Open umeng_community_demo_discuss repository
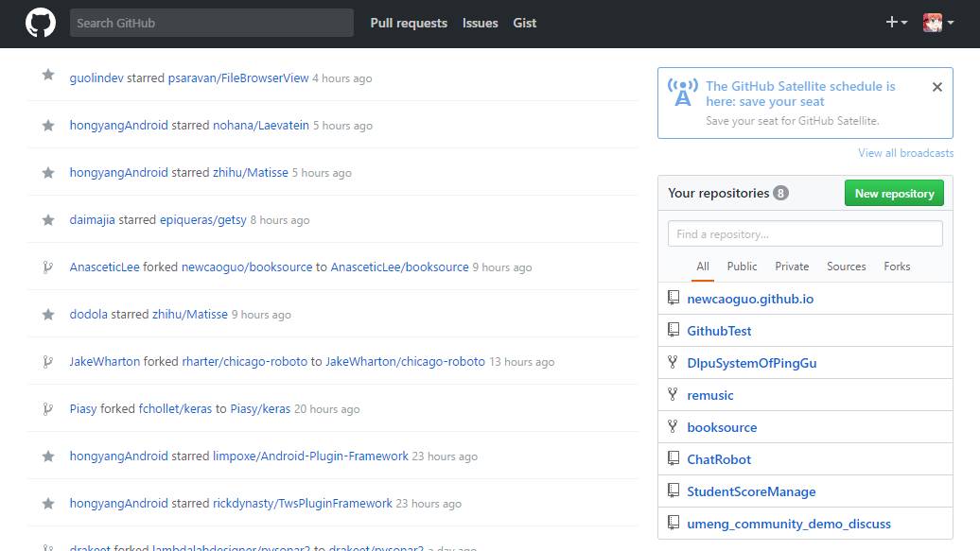Viewport: 980px width, 551px height. pyautogui.click(x=789, y=524)
